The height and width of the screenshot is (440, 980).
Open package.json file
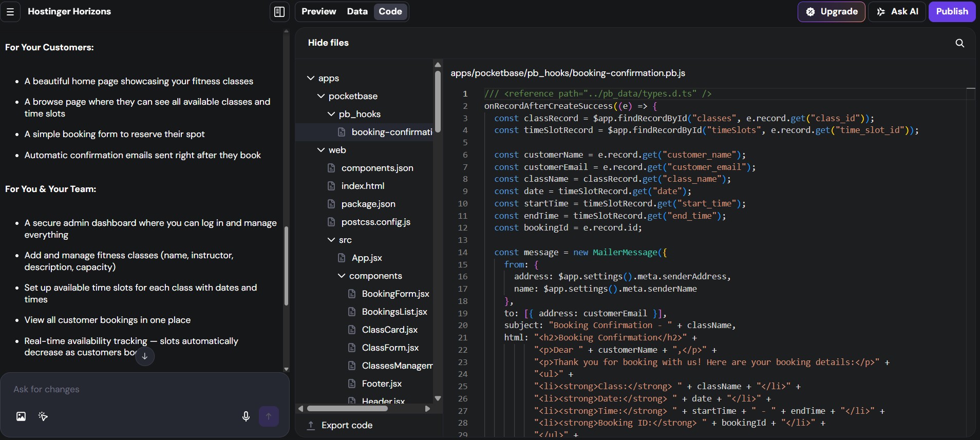[368, 204]
